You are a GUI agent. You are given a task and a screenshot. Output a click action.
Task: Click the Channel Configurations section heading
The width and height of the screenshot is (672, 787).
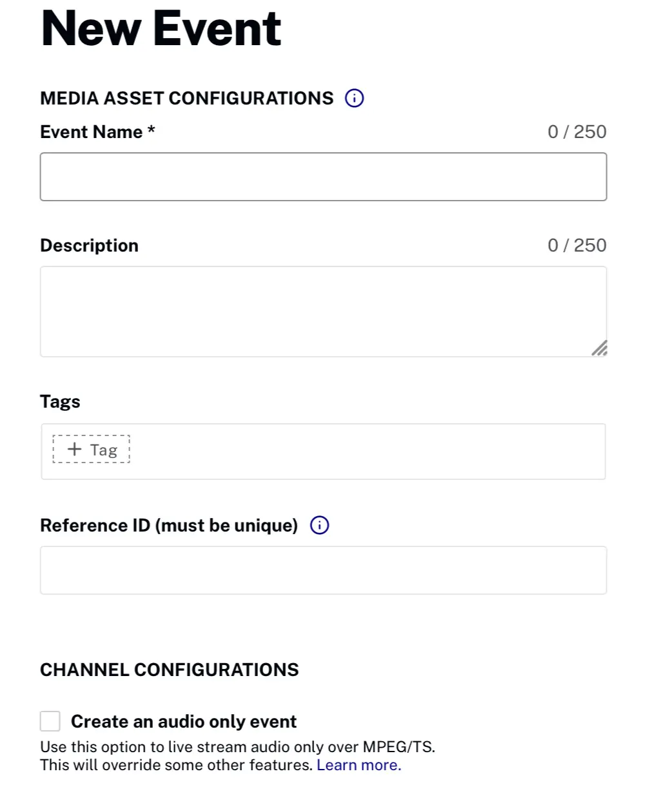(x=169, y=670)
